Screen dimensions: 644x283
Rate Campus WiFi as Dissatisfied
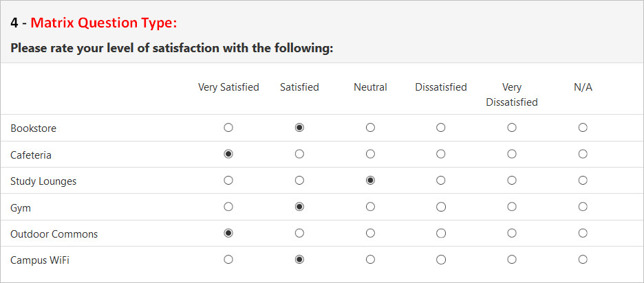(441, 259)
